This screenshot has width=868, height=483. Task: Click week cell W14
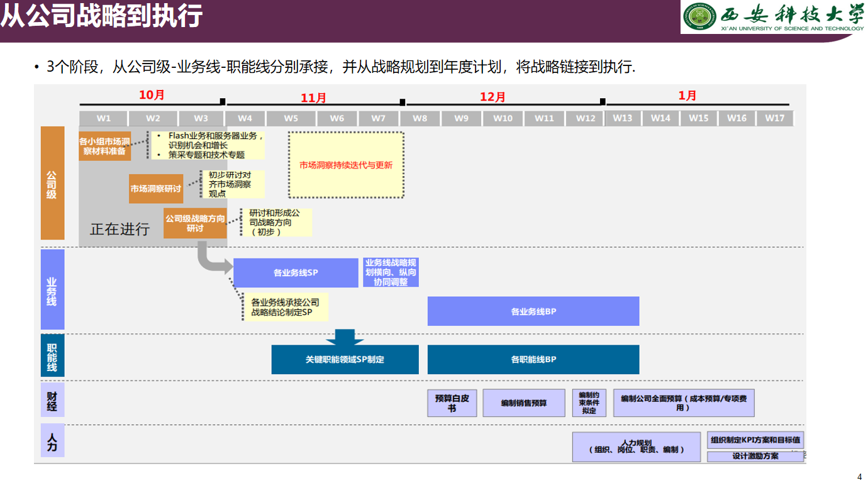point(660,118)
